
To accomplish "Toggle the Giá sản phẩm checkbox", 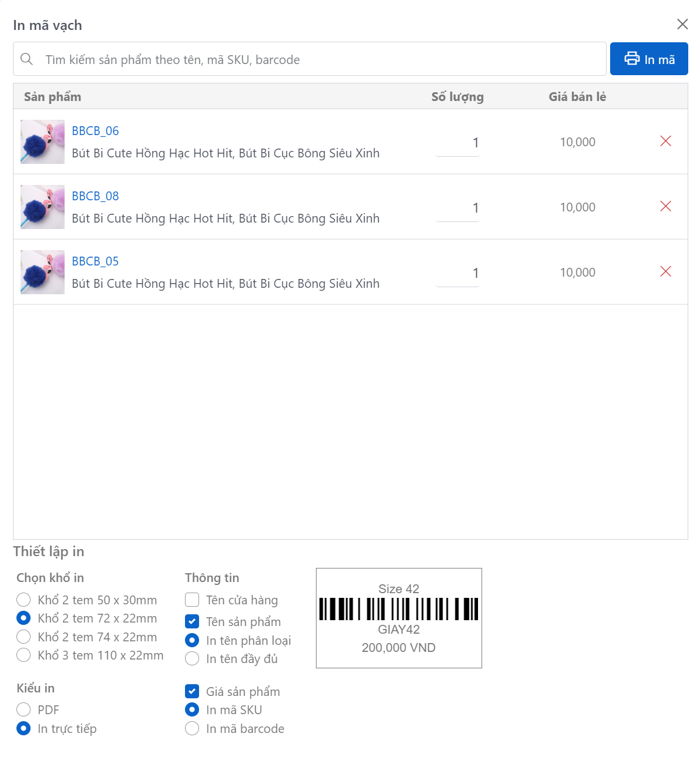I will tap(192, 691).
